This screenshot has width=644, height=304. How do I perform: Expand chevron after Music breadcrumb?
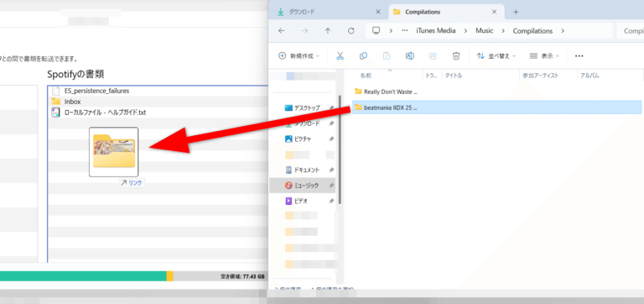tap(503, 31)
